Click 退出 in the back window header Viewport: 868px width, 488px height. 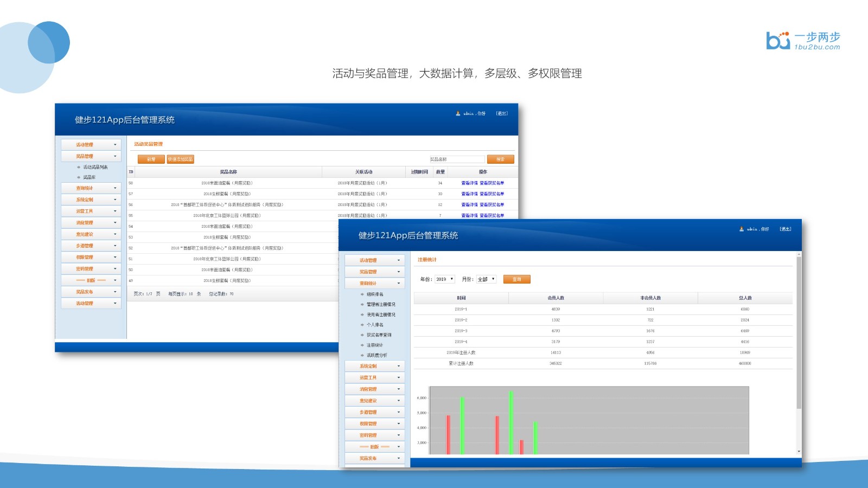(x=502, y=113)
